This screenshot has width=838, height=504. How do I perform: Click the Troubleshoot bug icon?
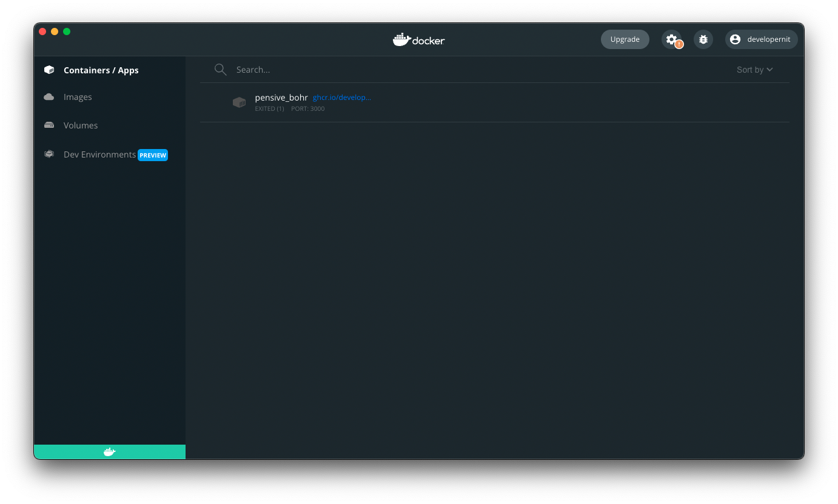(703, 39)
